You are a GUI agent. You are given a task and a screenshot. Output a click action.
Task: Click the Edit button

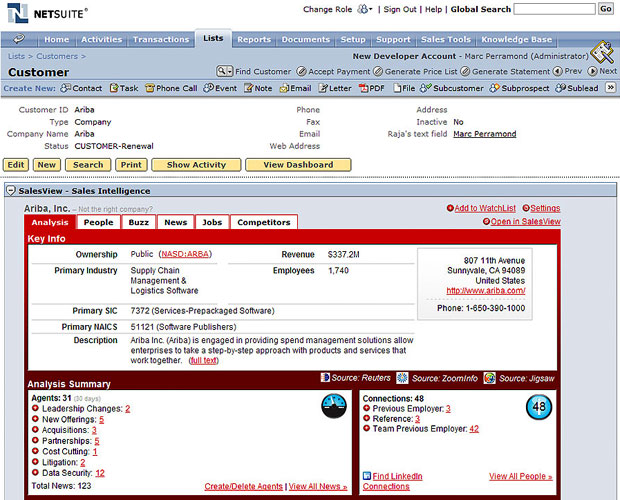16,165
